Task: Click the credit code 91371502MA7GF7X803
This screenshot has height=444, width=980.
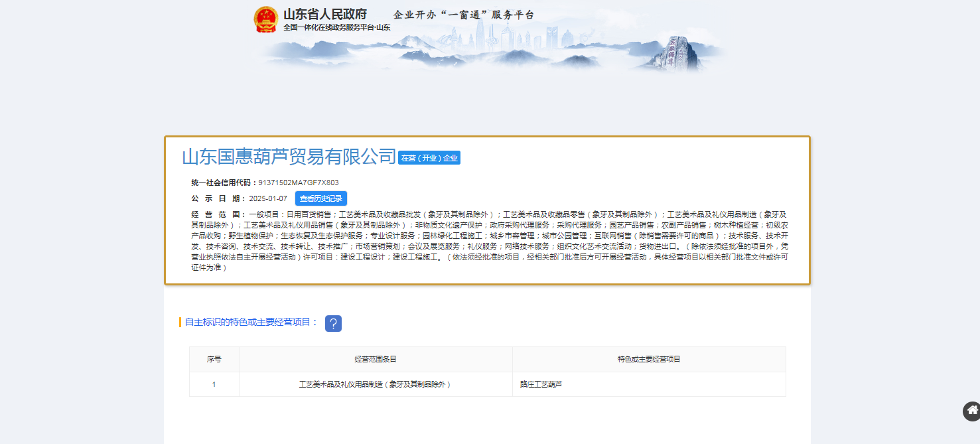Action: [299, 183]
